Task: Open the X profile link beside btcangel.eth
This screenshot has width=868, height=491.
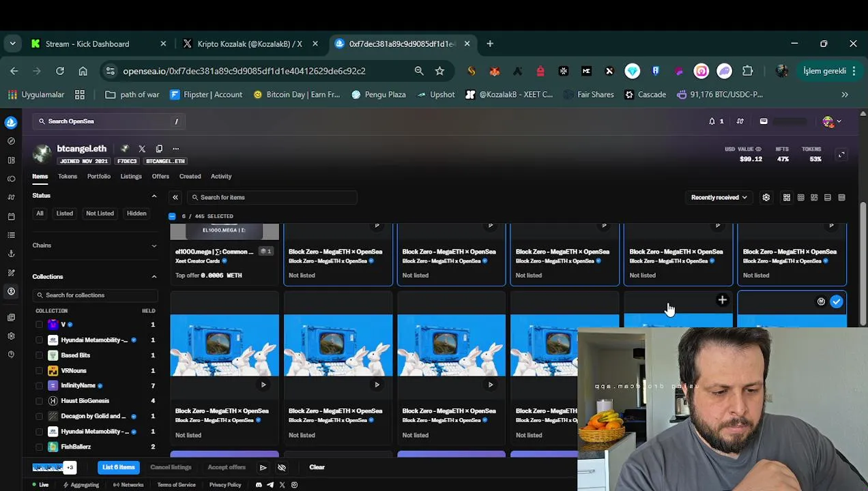Action: click(142, 149)
